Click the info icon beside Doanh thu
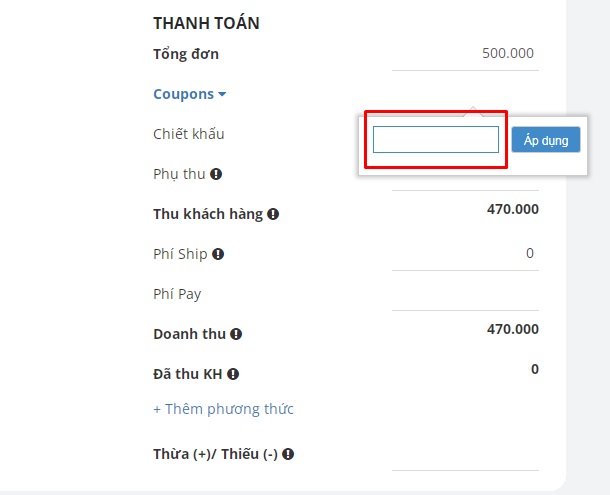 pos(236,334)
